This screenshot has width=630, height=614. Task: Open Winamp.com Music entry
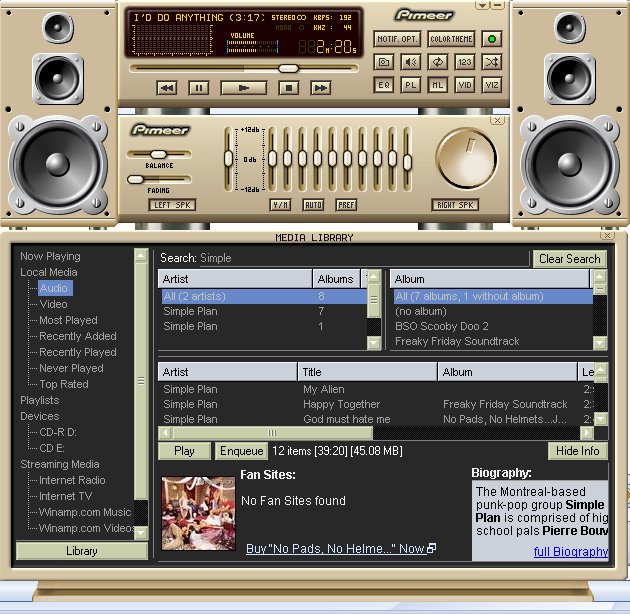point(85,512)
